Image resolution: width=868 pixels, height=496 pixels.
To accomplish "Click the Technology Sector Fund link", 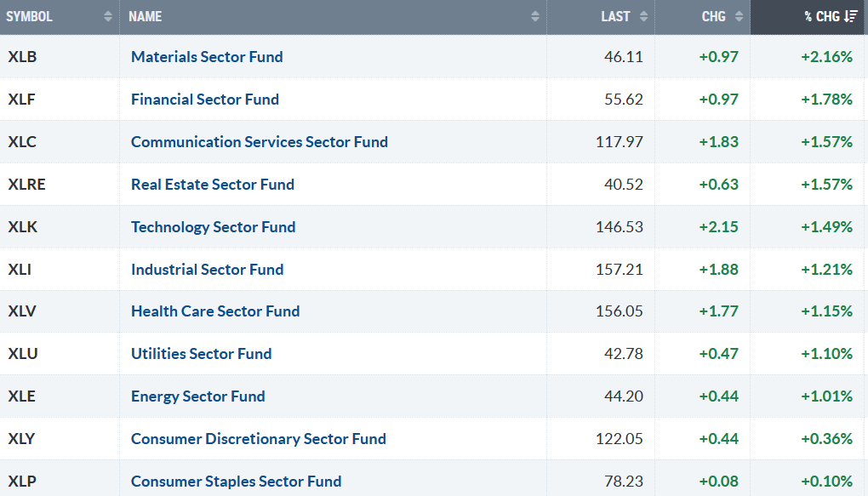I will pyautogui.click(x=214, y=227).
